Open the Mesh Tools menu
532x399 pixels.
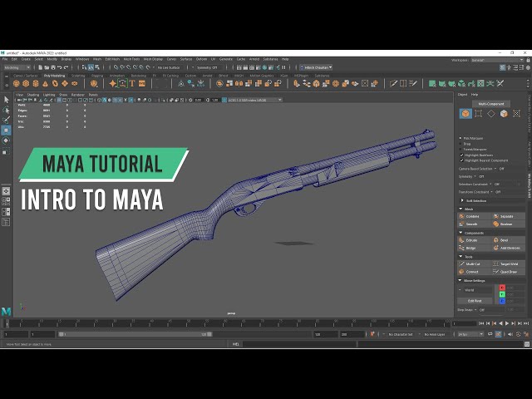131,59
